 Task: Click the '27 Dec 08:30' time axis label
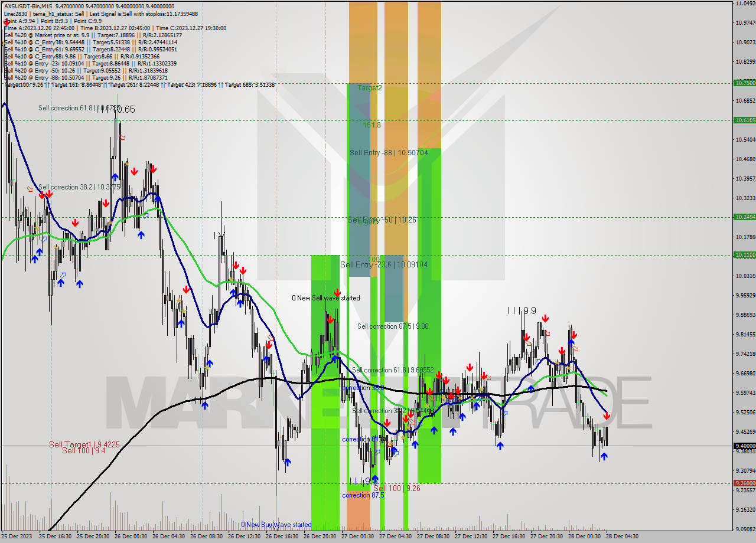click(x=434, y=537)
